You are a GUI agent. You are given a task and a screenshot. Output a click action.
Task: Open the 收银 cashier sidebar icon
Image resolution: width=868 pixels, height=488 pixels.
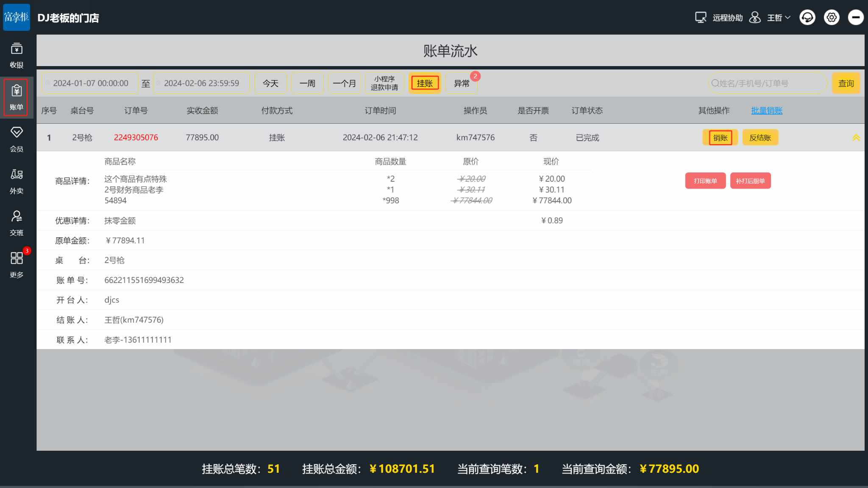coord(17,55)
